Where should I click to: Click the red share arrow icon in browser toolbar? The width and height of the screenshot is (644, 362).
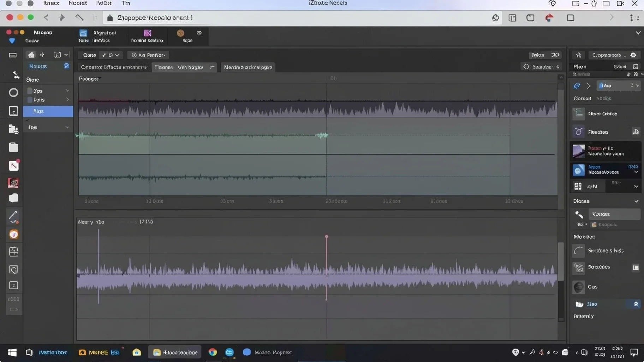(549, 18)
